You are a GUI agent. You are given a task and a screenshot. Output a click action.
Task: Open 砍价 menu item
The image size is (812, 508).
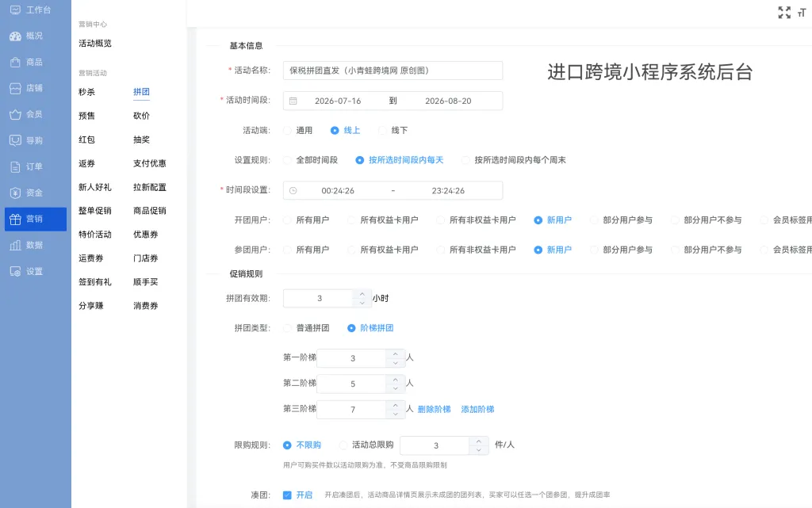(141, 116)
